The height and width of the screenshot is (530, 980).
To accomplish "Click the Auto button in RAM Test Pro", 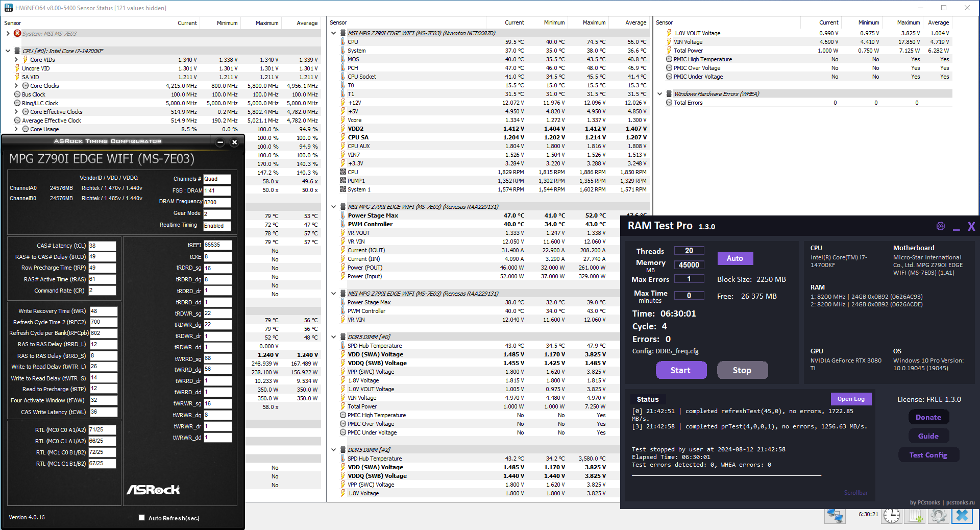I will point(735,258).
